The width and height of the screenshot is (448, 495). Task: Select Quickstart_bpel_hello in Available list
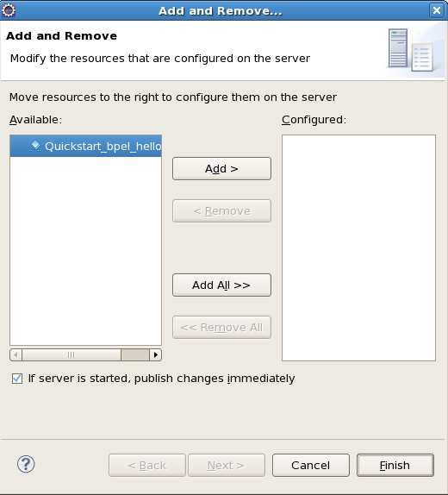click(86, 146)
